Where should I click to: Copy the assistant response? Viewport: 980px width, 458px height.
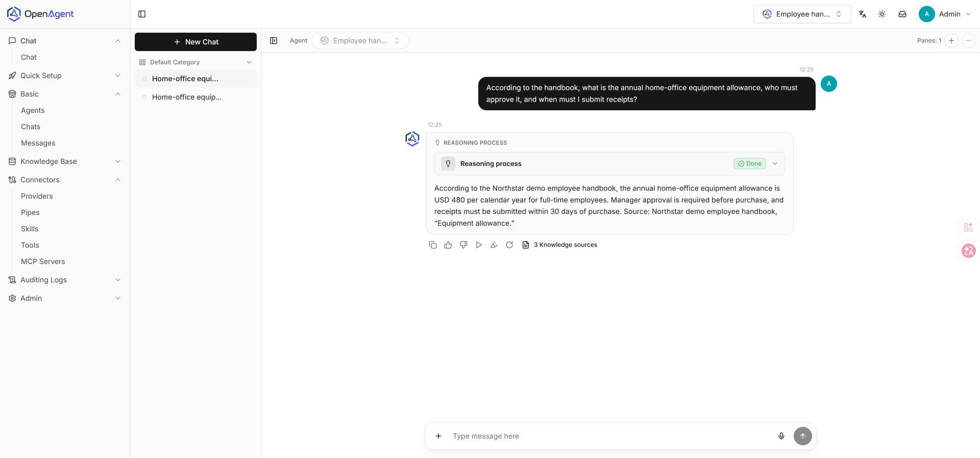(433, 245)
